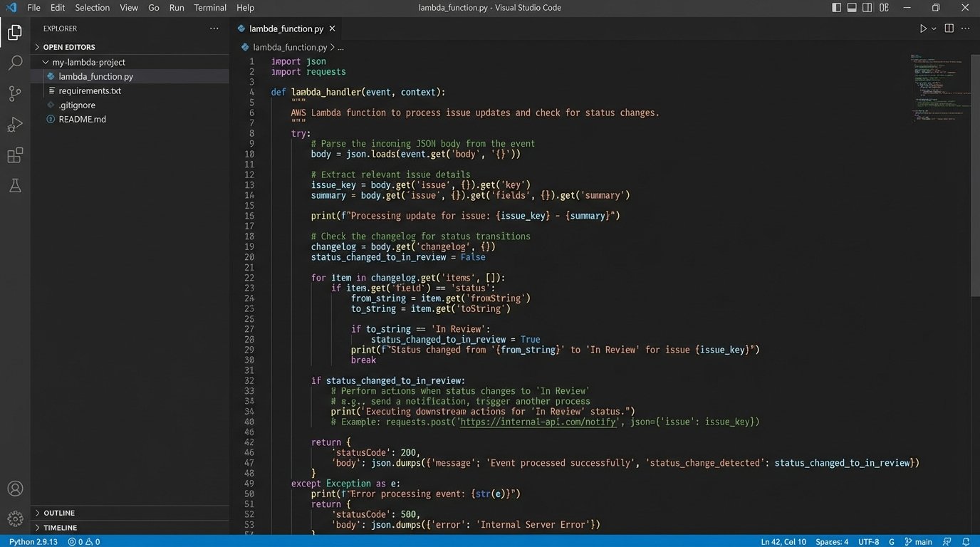Open requirements.txt from the explorer
The width and height of the screenshot is (980, 547).
click(90, 90)
